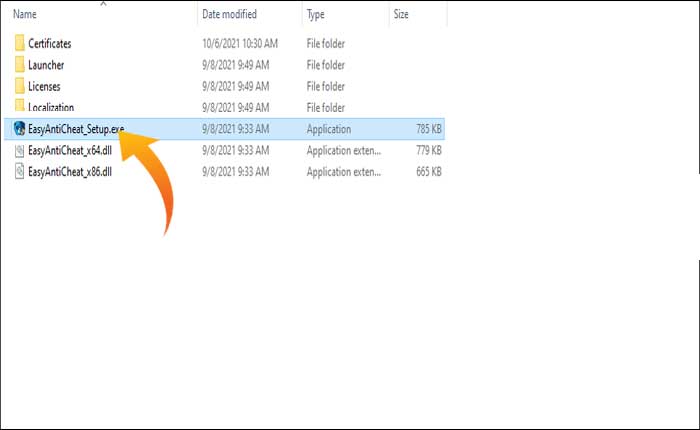This screenshot has height=430, width=700.
Task: Select the EasyAntiCheat_x64.dll file name
Action: pyautogui.click(x=70, y=150)
